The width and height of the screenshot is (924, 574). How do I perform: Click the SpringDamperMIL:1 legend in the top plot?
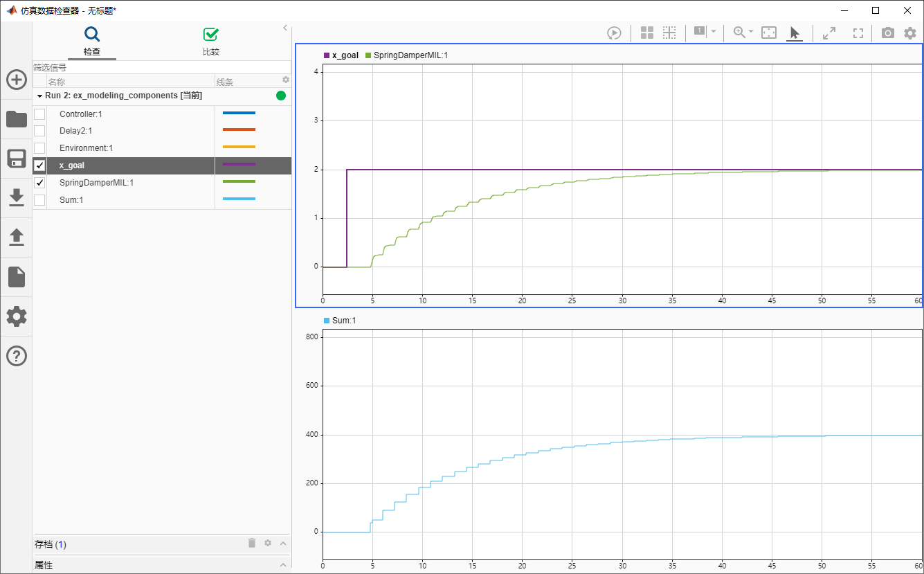[x=406, y=55]
